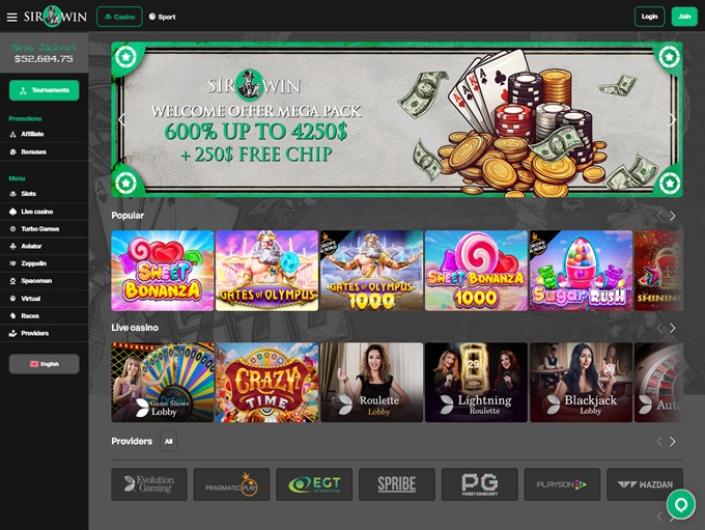The height and width of the screenshot is (530, 705).
Task: Advance Live casino row with right chevron
Action: (x=672, y=328)
